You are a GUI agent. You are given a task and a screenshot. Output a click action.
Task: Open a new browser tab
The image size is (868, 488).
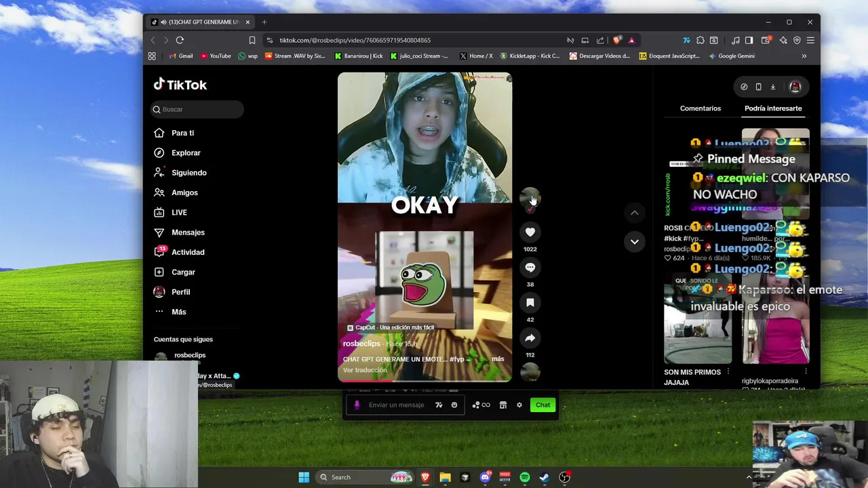click(264, 22)
